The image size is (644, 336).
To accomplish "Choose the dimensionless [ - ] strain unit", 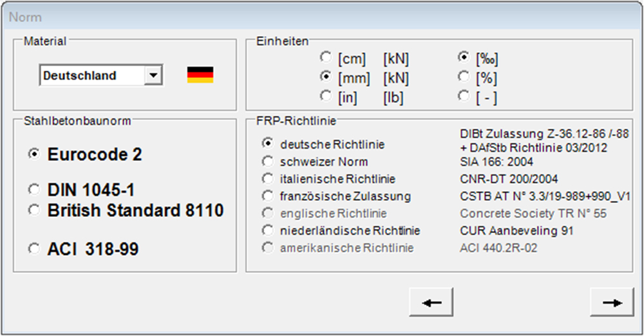I will [464, 96].
